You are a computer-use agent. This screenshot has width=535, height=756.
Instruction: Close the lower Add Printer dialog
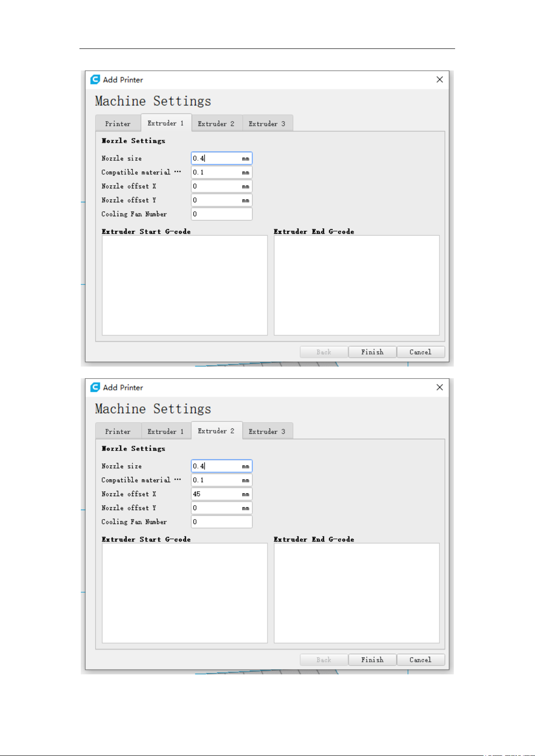440,387
